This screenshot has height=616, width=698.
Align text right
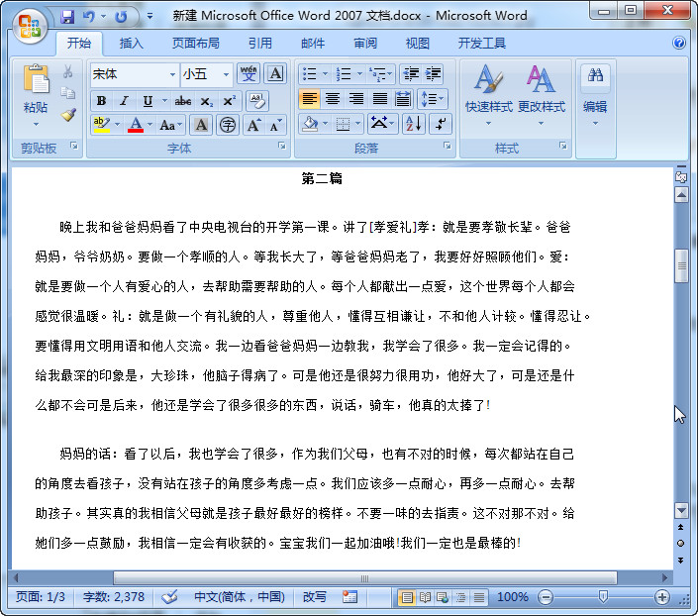pos(356,99)
